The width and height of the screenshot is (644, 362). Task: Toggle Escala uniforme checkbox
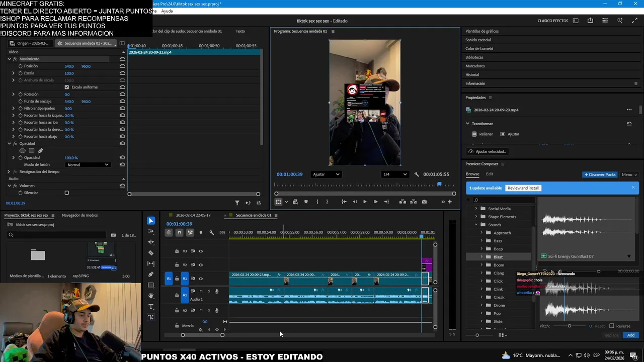(67, 87)
